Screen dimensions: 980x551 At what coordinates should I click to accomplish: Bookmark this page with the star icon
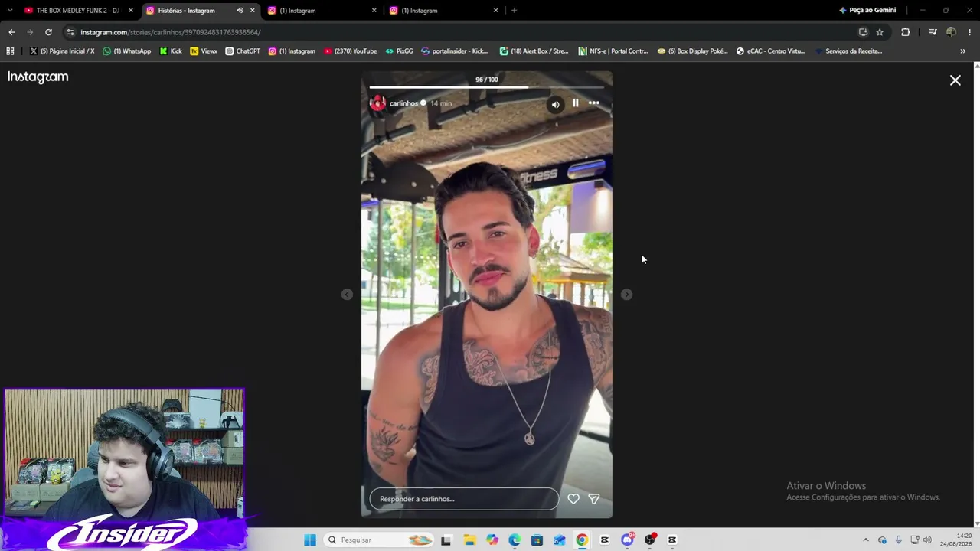click(x=880, y=32)
